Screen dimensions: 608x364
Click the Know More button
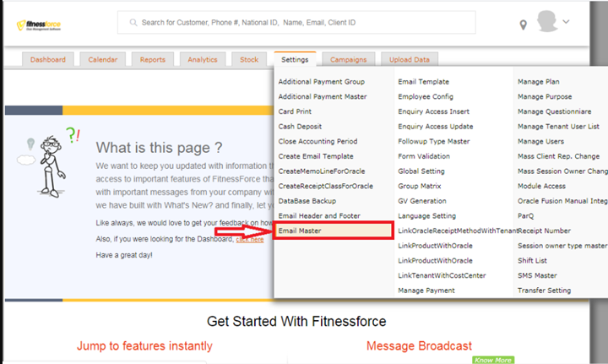pyautogui.click(x=493, y=360)
